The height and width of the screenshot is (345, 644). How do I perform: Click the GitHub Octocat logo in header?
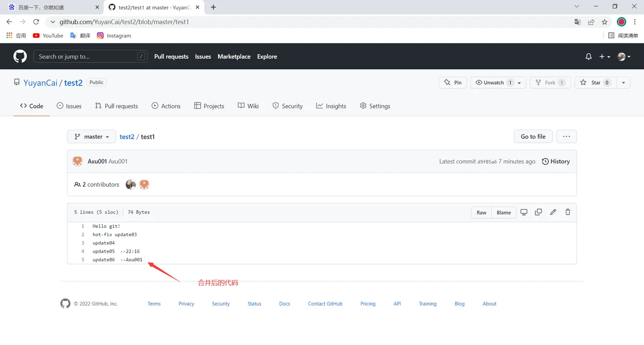(x=20, y=57)
